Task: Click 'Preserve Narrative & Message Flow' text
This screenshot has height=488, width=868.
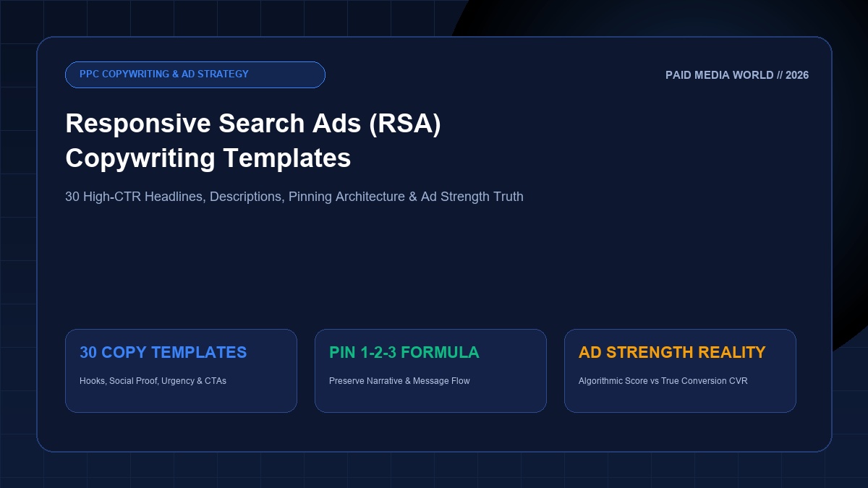Action: 399,380
